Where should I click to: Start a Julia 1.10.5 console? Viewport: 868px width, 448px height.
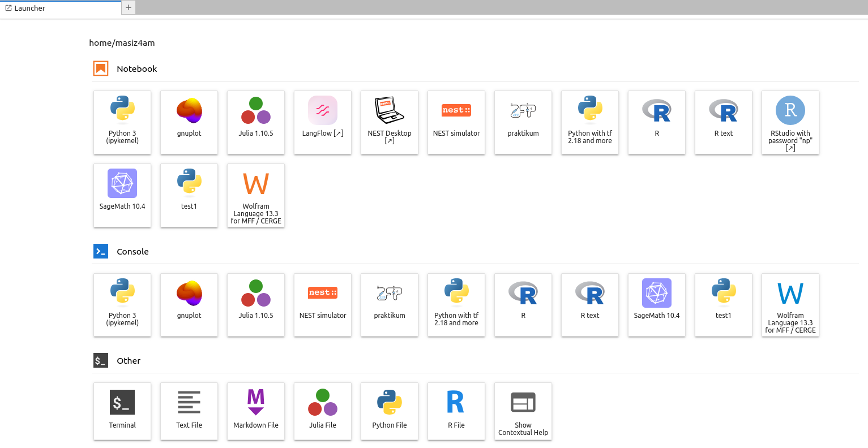coord(256,305)
